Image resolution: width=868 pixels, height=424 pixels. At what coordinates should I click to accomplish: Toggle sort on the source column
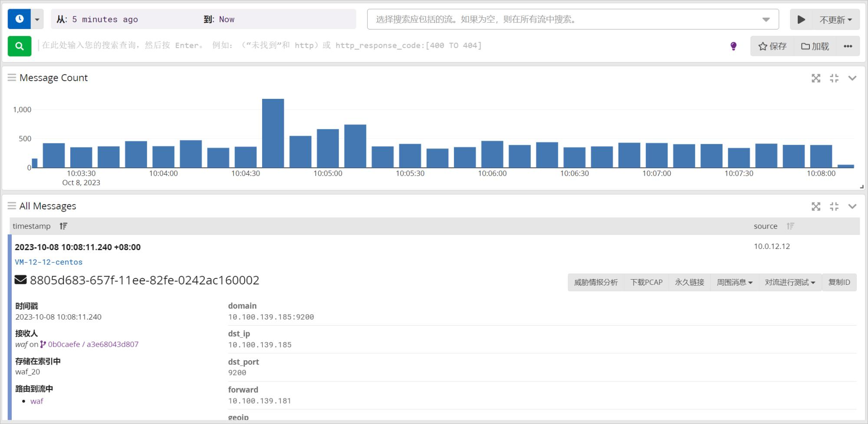click(790, 226)
